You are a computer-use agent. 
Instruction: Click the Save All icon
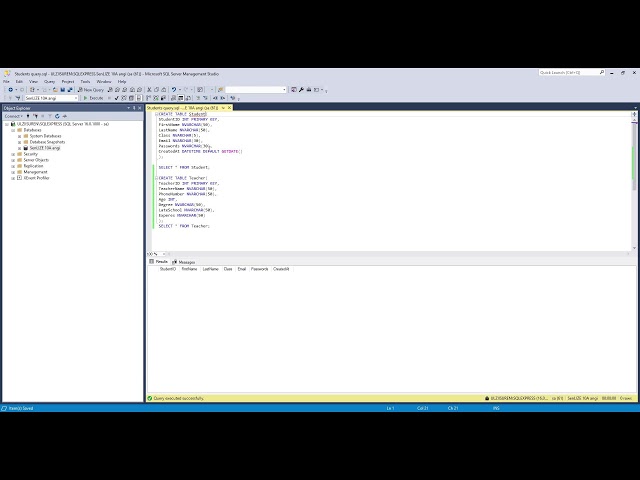(70, 90)
